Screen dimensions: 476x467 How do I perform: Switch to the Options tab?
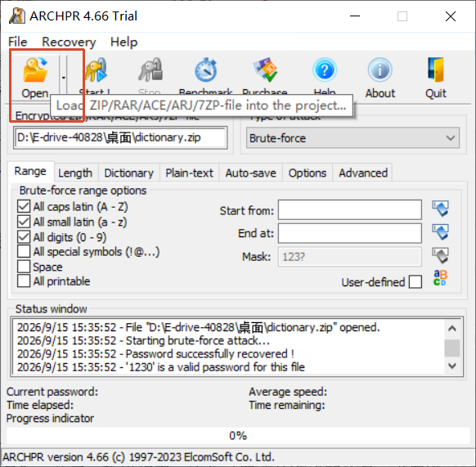click(x=308, y=173)
